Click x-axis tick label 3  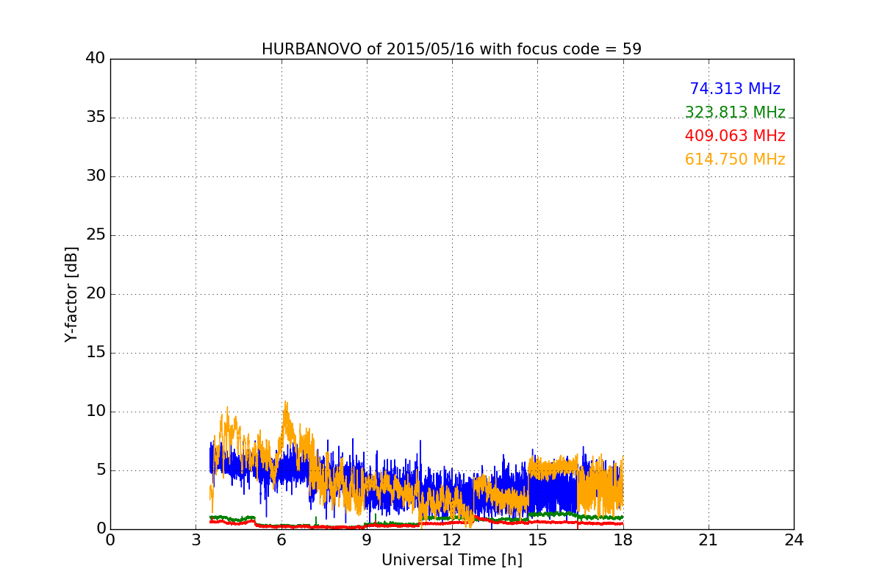point(196,540)
